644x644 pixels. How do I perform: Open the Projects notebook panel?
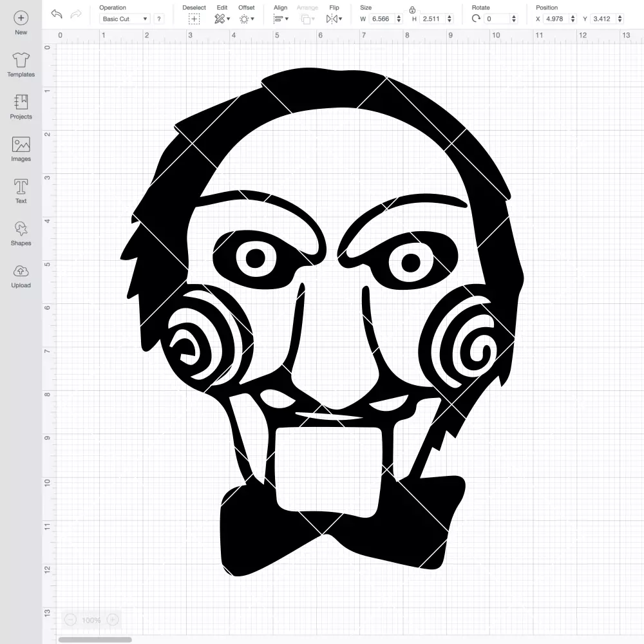pos(21,102)
